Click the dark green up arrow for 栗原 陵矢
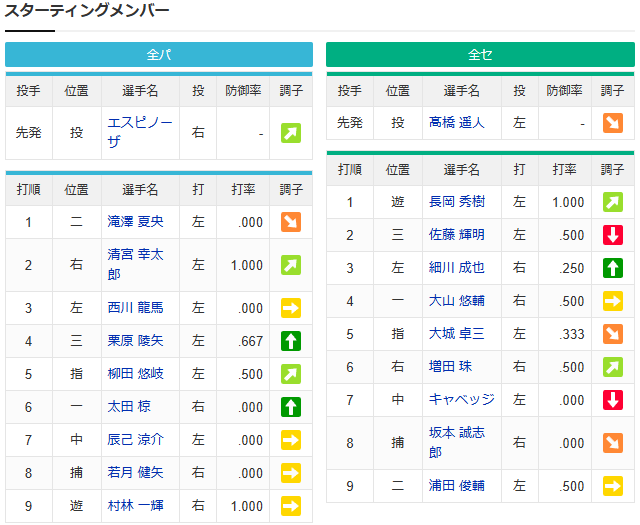 [x=291, y=341]
